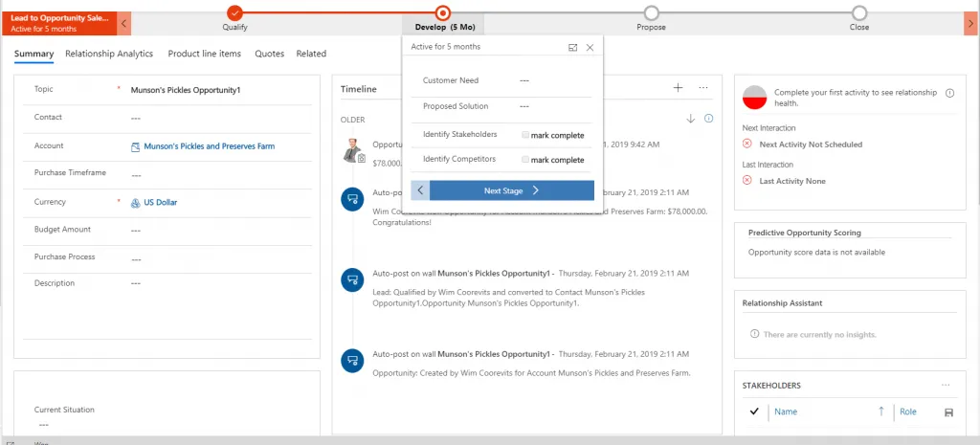This screenshot has height=445, width=980.
Task: Go to the Quotes tab
Action: 269,54
